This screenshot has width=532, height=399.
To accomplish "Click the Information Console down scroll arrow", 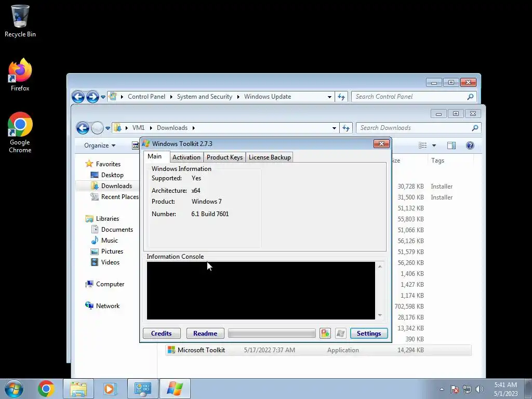I will (380, 315).
